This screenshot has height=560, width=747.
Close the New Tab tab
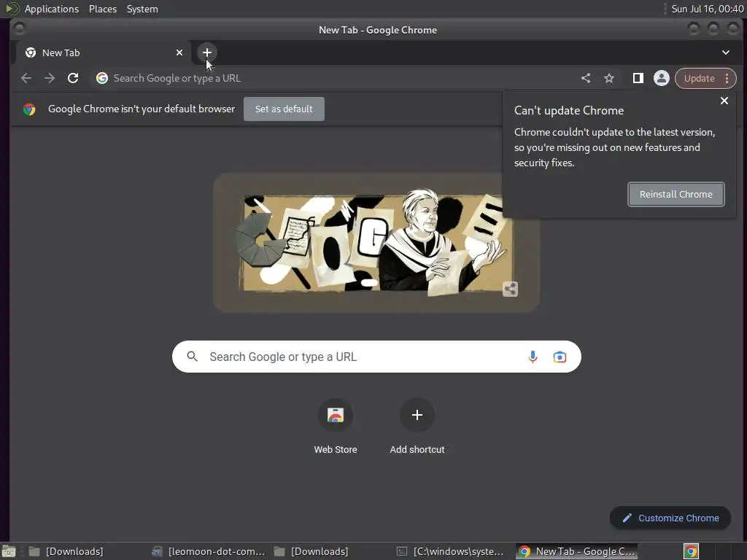tap(179, 52)
